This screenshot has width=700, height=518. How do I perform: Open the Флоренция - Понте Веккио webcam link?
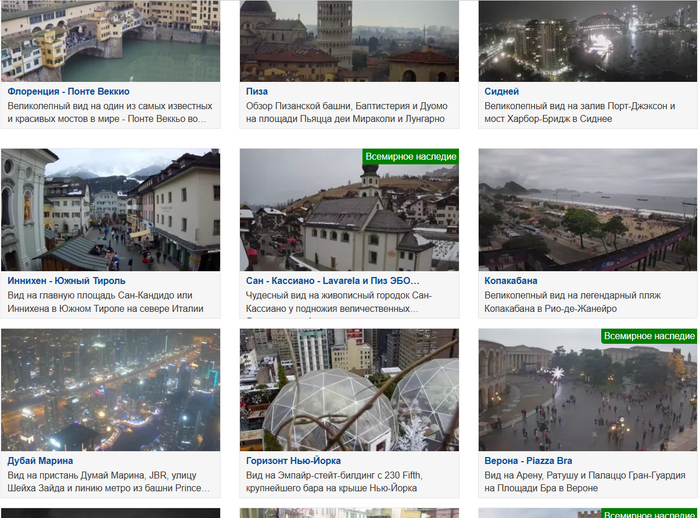point(68,92)
